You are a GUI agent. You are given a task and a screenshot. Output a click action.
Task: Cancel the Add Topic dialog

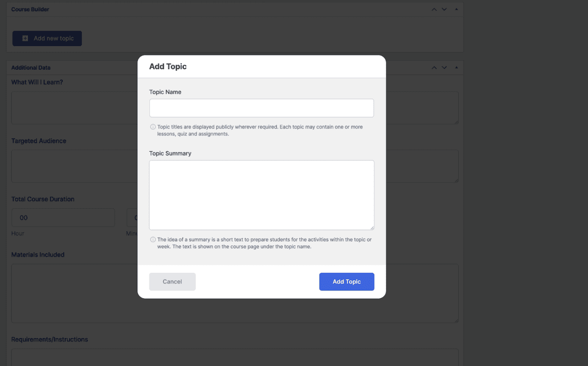tap(172, 282)
